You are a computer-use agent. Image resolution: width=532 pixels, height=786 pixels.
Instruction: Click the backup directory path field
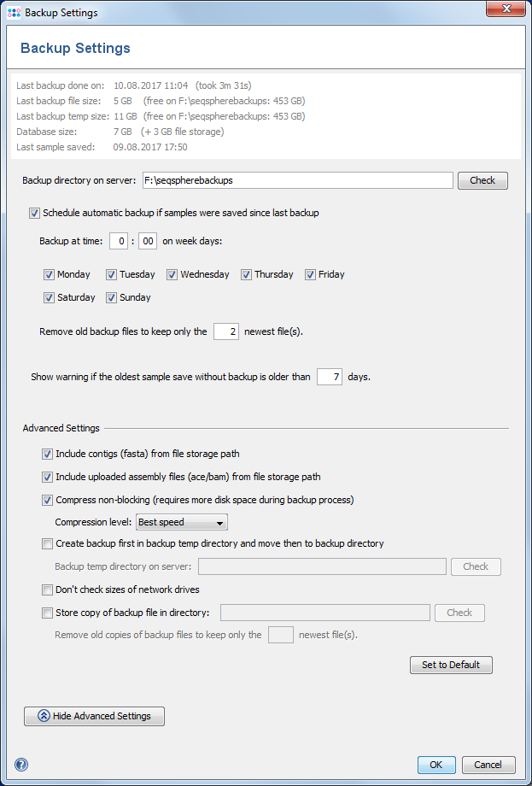click(x=296, y=180)
